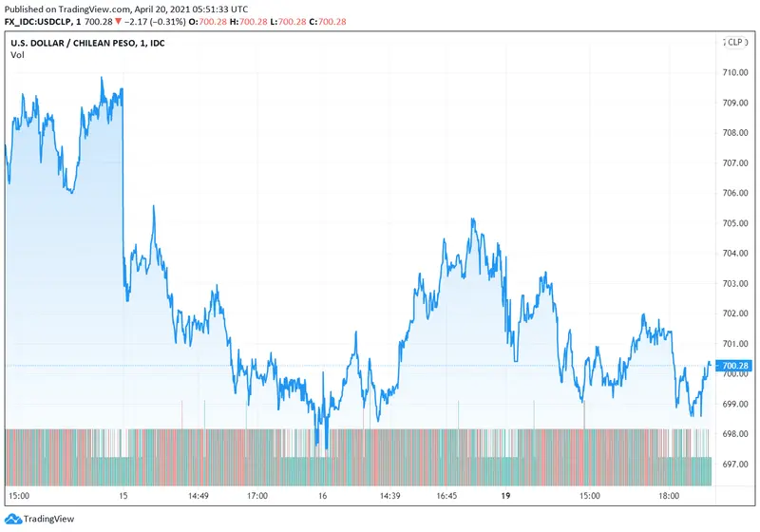
Task: Click the current price label 700.28
Action: point(736,366)
